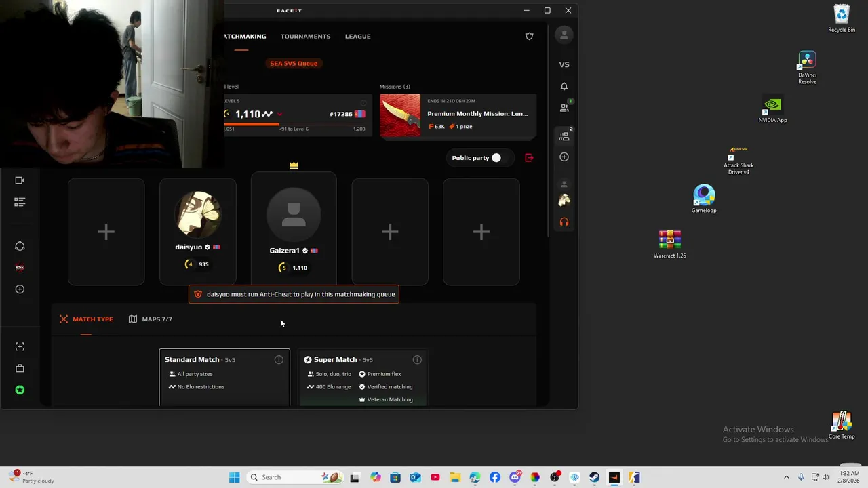This screenshot has height=488, width=868.
Task: Show info for Super Match
Action: pos(417,360)
